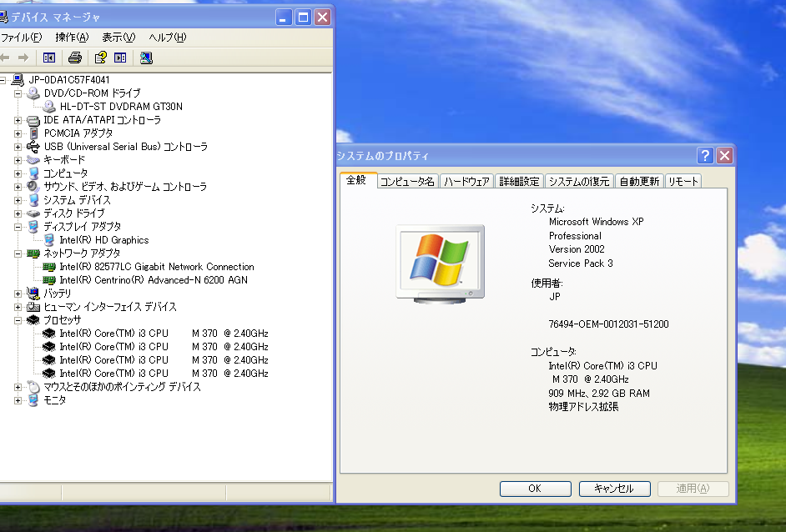Image resolution: width=786 pixels, height=532 pixels.
Task: Collapse the DVD/CD-ROM ドライブ branch
Action: pyautogui.click(x=18, y=93)
